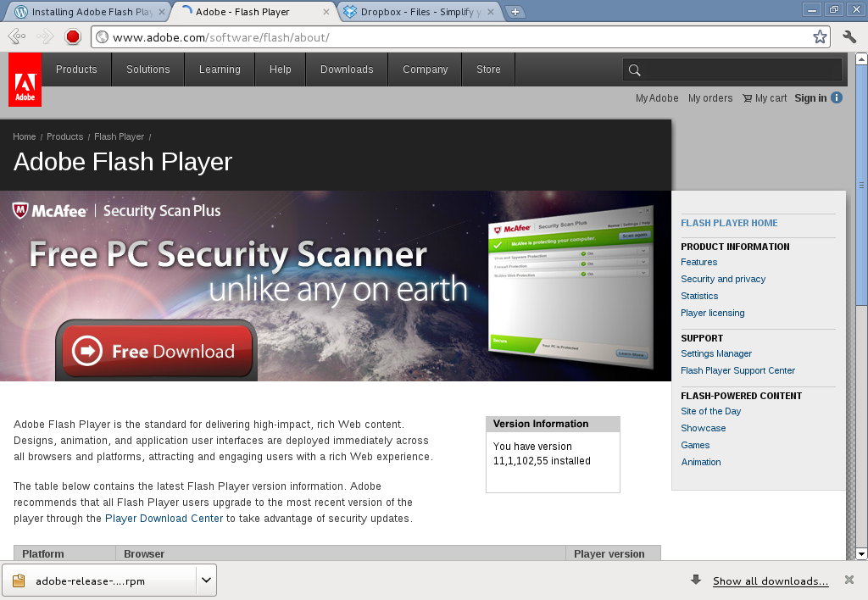Click the Flash Player breadcrumb link

(x=119, y=136)
